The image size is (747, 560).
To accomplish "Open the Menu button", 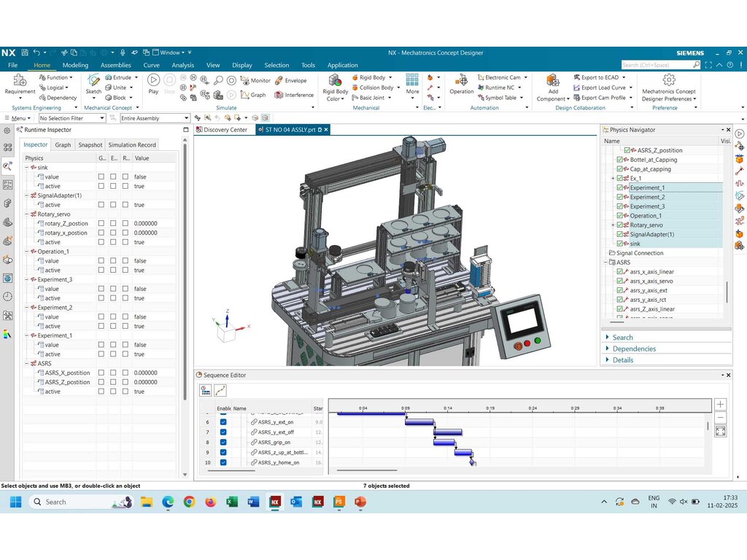I will 18,118.
